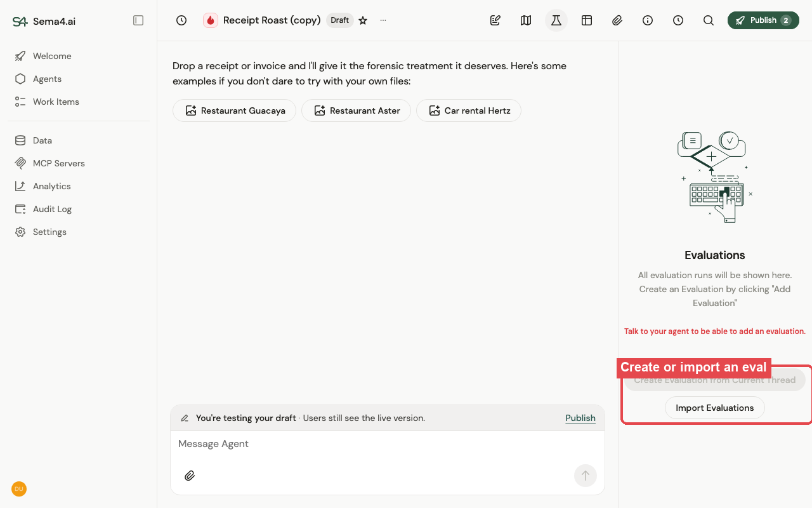This screenshot has height=508, width=812.
Task: Open the edit agent pencil icon
Action: (495, 20)
